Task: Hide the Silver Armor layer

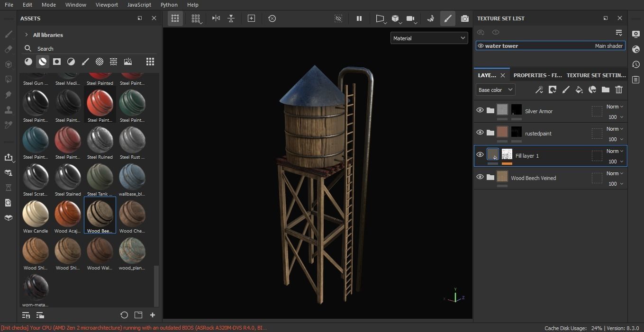Action: (480, 110)
